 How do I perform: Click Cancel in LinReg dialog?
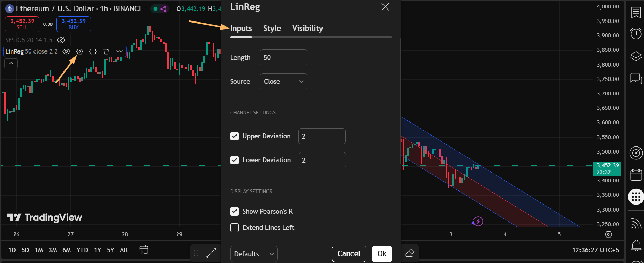(349, 254)
